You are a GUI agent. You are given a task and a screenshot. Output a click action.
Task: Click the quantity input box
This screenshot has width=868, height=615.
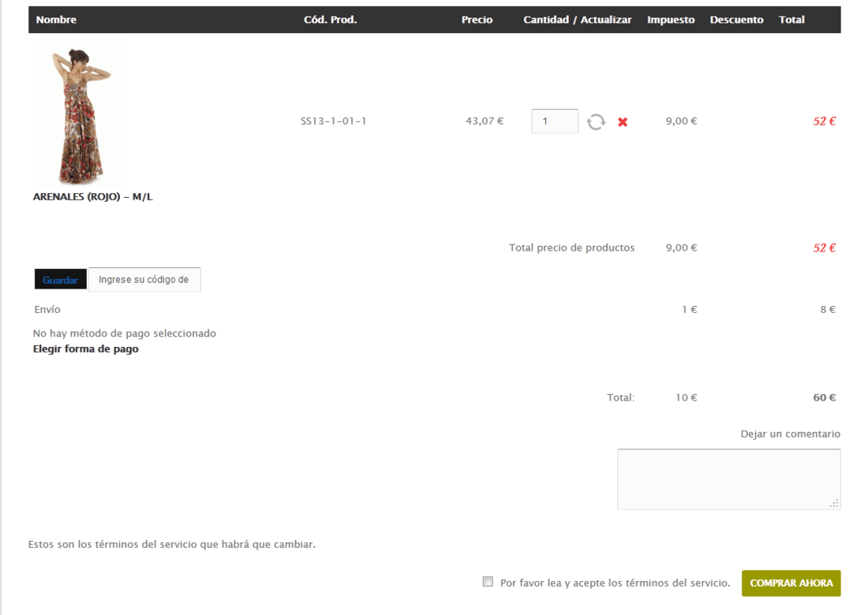(555, 121)
